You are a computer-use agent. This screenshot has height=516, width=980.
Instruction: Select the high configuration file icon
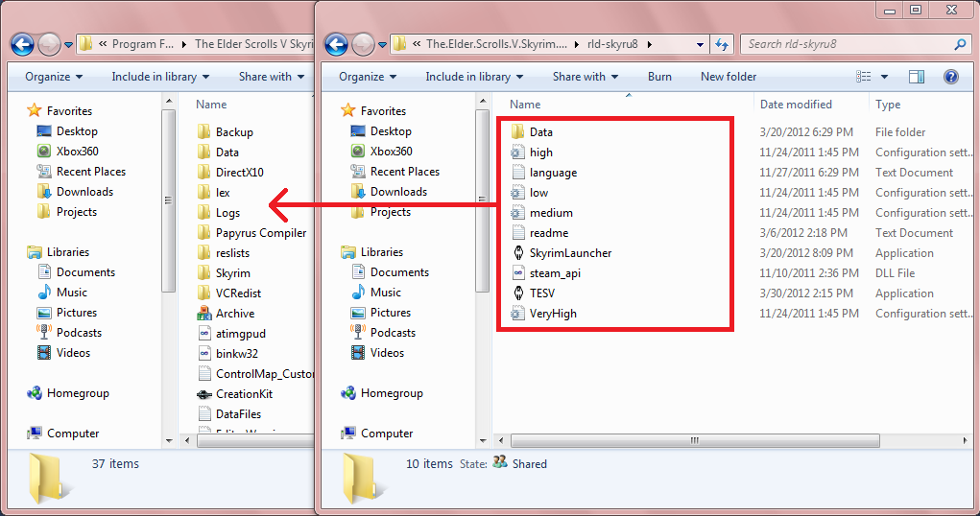pos(517,152)
